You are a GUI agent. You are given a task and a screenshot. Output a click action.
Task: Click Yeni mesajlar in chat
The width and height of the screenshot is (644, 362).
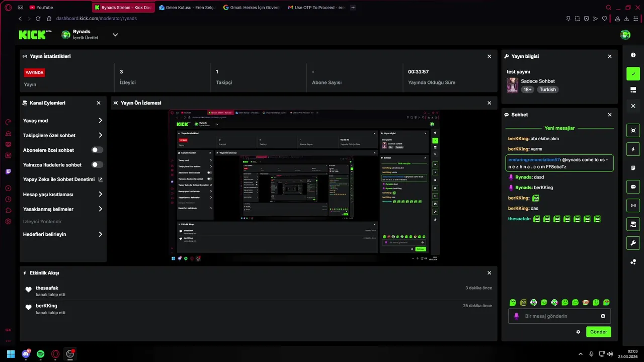pyautogui.click(x=559, y=128)
